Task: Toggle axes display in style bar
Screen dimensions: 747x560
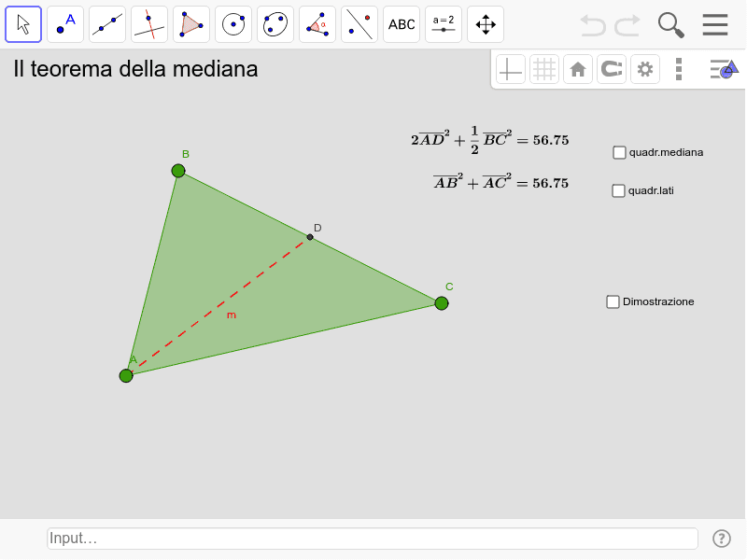Action: tap(510, 69)
